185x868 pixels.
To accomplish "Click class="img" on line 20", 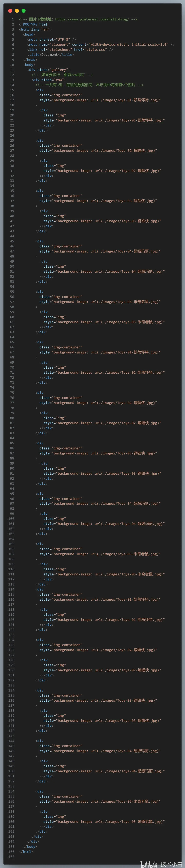I will click(x=55, y=115).
